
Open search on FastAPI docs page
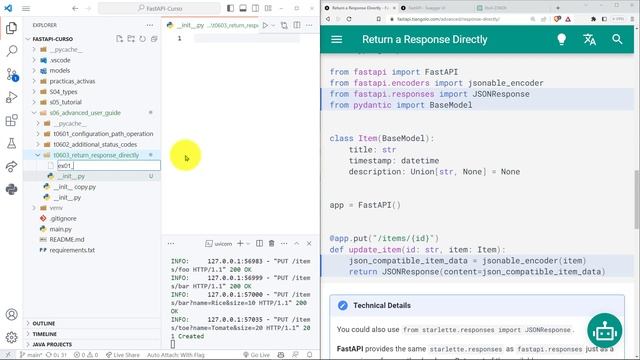point(617,39)
